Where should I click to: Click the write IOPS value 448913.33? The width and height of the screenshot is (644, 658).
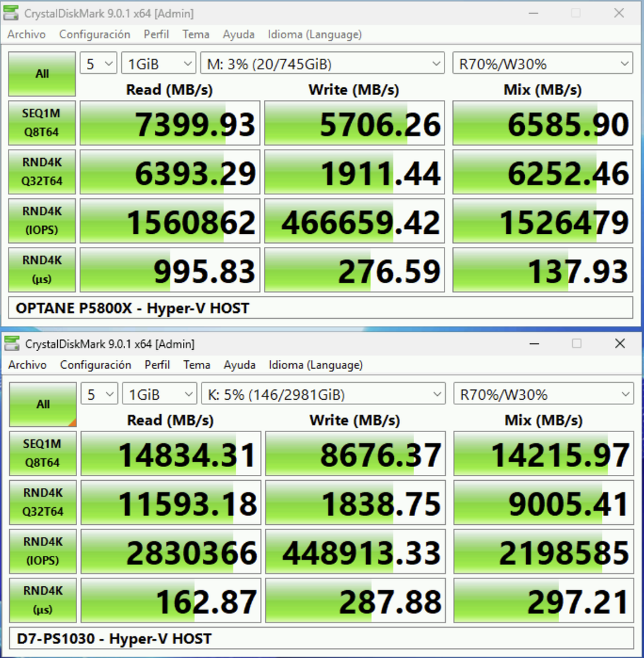[x=356, y=551]
